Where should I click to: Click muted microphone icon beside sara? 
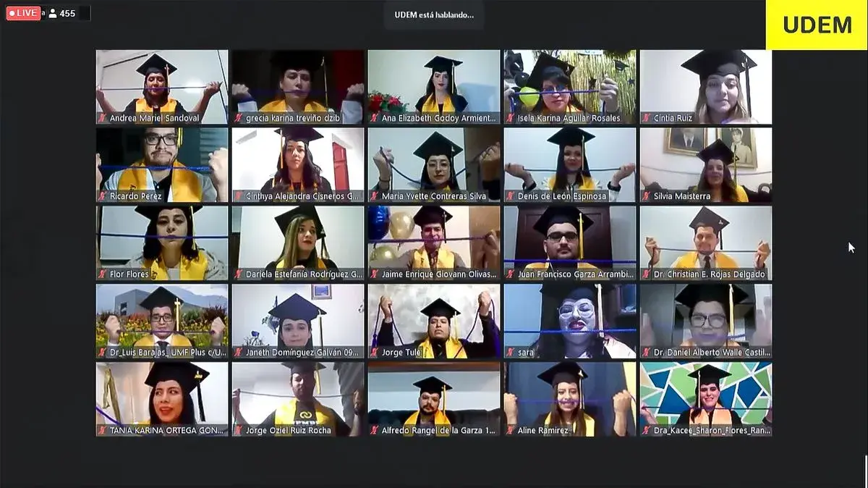click(x=511, y=353)
